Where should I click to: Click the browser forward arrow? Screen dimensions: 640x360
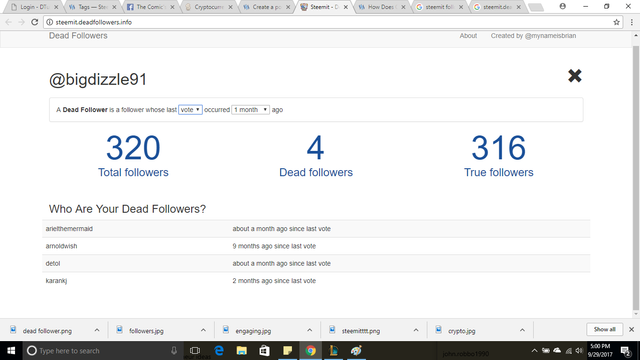point(22,22)
